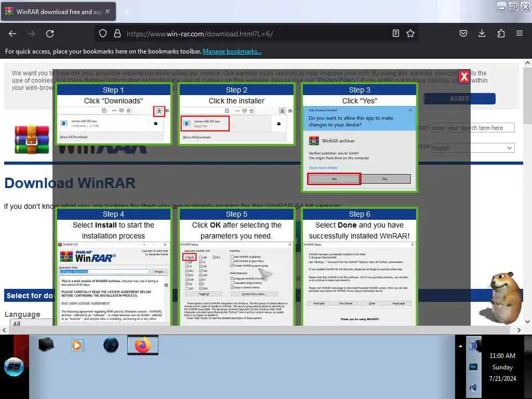Click the vertical scrollbar up arrow

(x=527, y=63)
